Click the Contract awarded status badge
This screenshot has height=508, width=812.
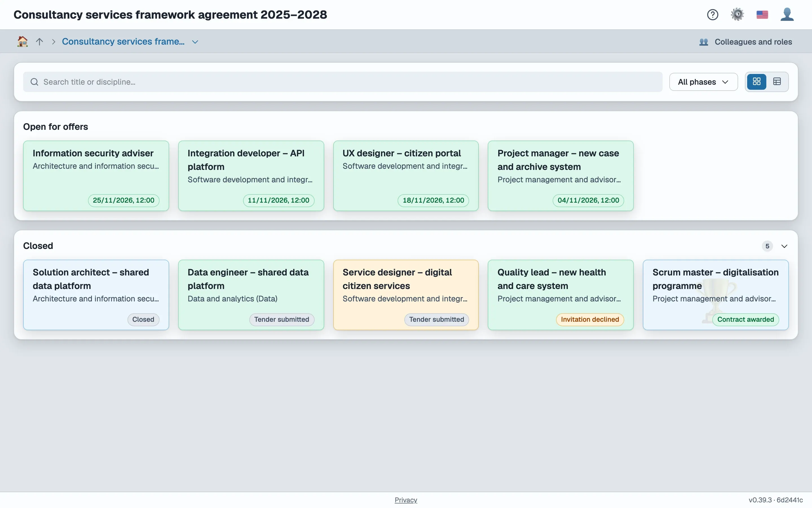745,319
